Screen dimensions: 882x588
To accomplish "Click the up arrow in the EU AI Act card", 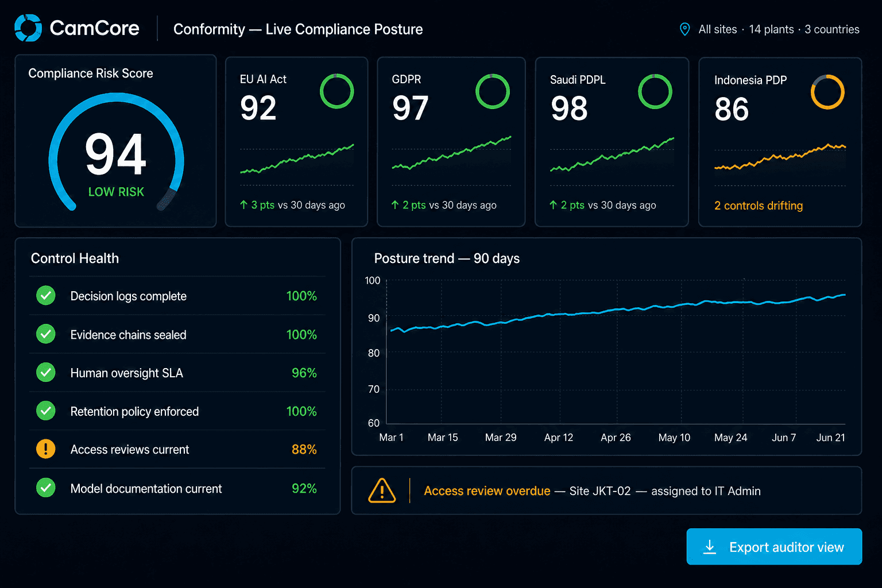I will (243, 205).
